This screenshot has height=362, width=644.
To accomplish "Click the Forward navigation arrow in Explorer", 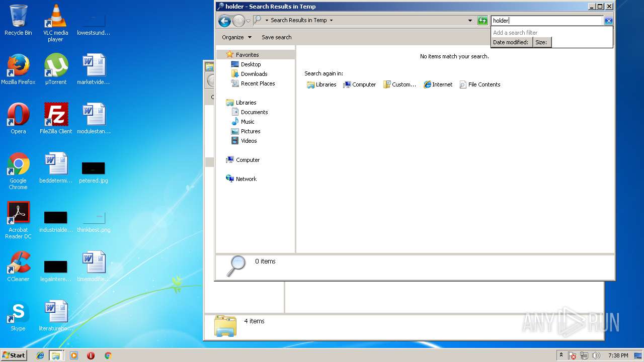I will pyautogui.click(x=238, y=21).
